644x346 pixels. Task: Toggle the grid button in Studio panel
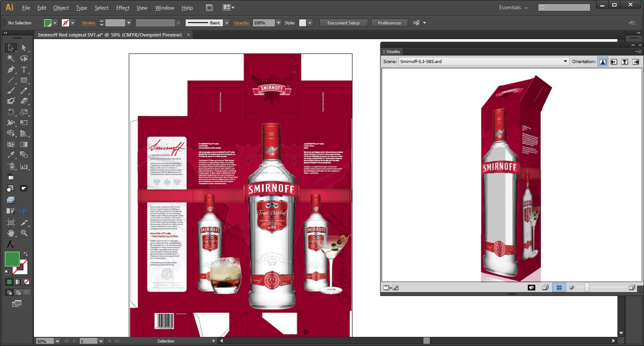(x=559, y=287)
